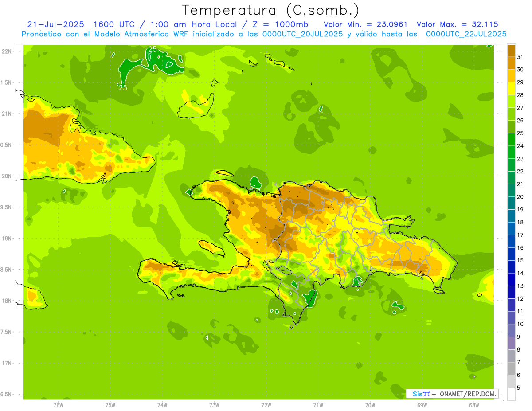Click the "71W" longitude axis label
Viewport: 532px width, 411px height.
[x=318, y=405]
